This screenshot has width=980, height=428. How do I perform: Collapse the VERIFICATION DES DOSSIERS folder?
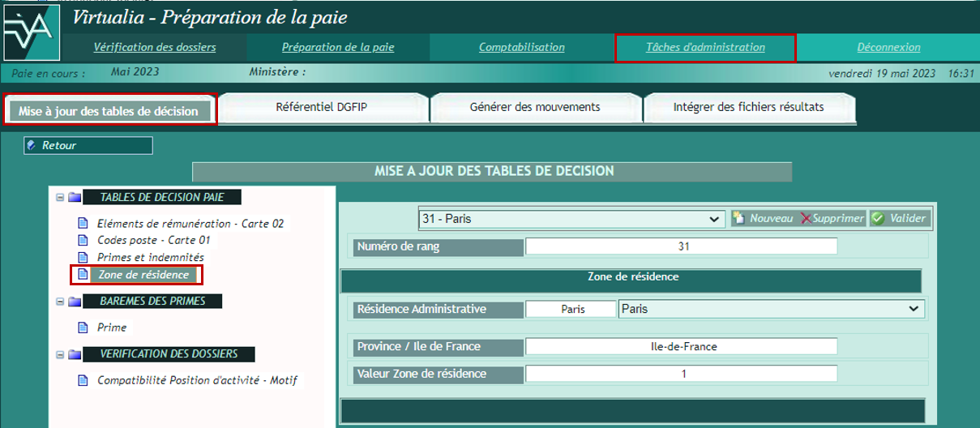click(60, 354)
